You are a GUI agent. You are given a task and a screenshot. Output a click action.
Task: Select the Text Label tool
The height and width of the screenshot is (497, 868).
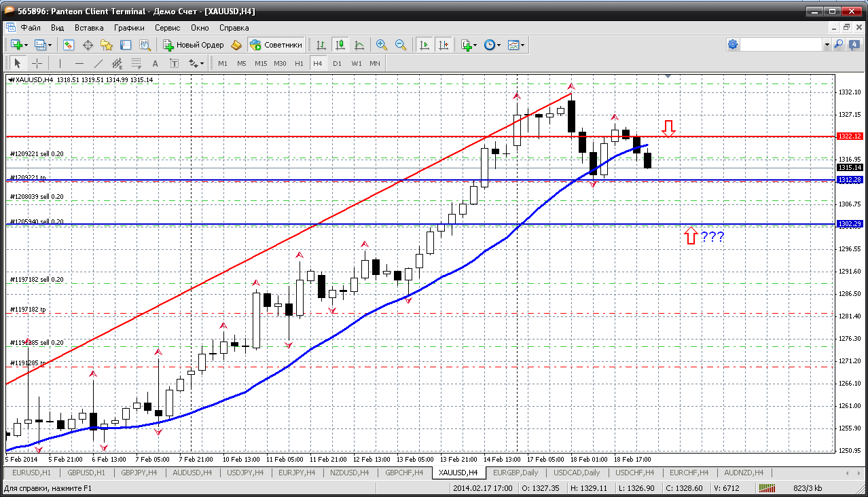174,63
